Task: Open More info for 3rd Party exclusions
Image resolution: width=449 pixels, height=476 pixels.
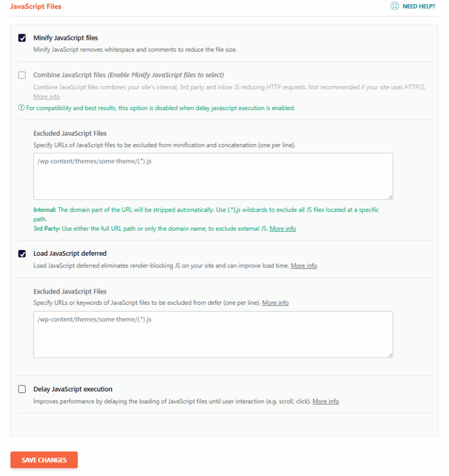Action: coord(282,228)
